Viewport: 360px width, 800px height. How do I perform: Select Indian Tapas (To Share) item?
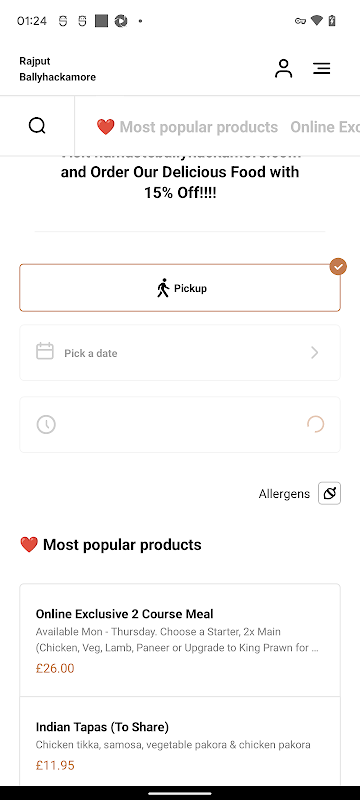click(x=180, y=741)
